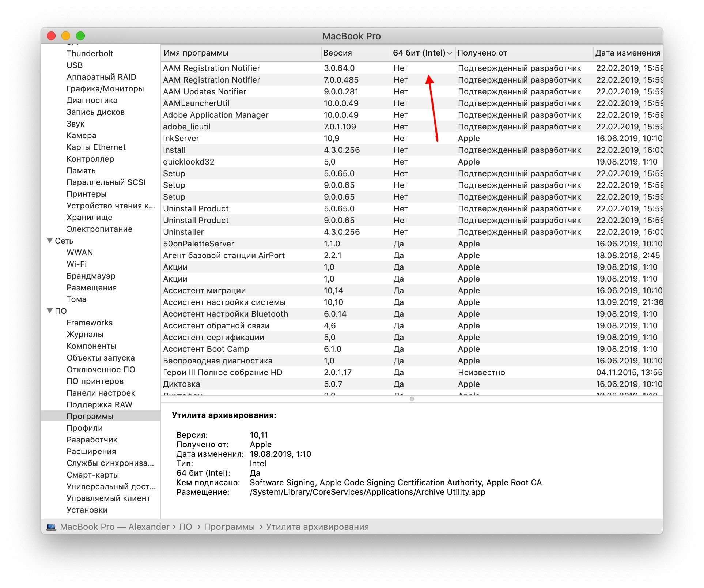Select Звук in the sidebar

point(75,124)
